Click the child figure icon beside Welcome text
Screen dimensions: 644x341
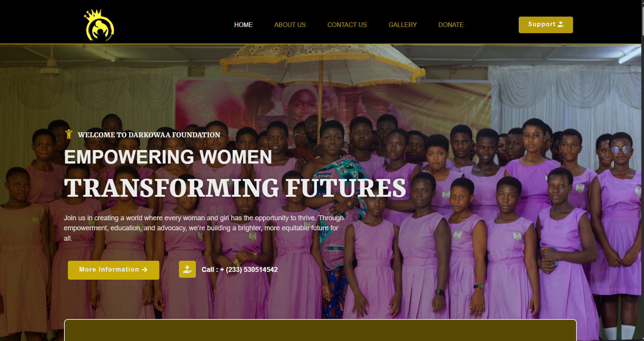69,134
